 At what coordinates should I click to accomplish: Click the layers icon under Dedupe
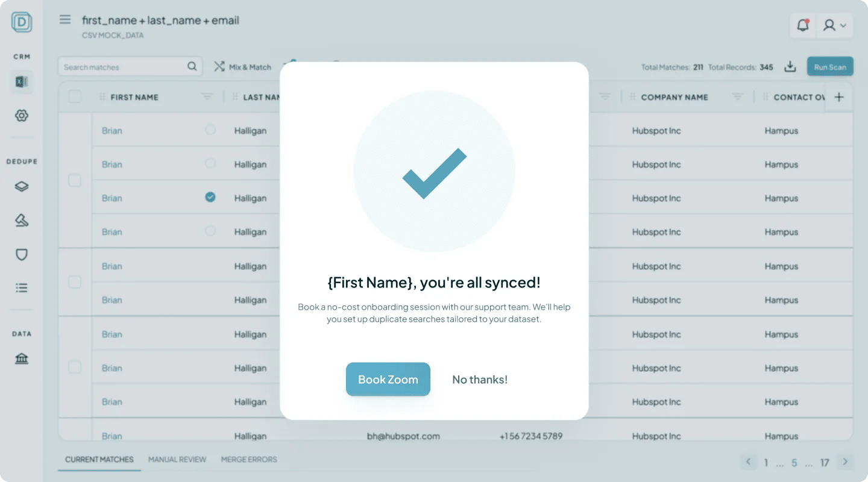(22, 187)
